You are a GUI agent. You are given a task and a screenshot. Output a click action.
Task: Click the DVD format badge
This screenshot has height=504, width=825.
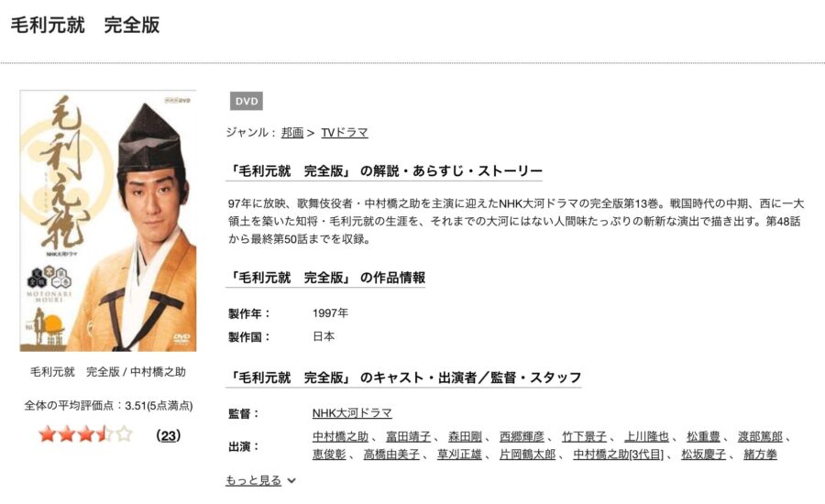click(x=247, y=101)
